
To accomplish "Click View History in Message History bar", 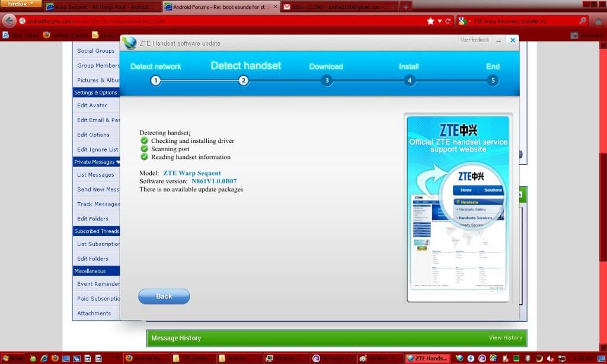I will (x=505, y=338).
